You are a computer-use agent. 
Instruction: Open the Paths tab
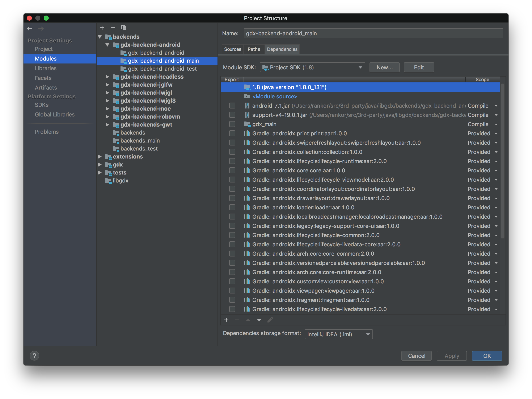(x=254, y=49)
